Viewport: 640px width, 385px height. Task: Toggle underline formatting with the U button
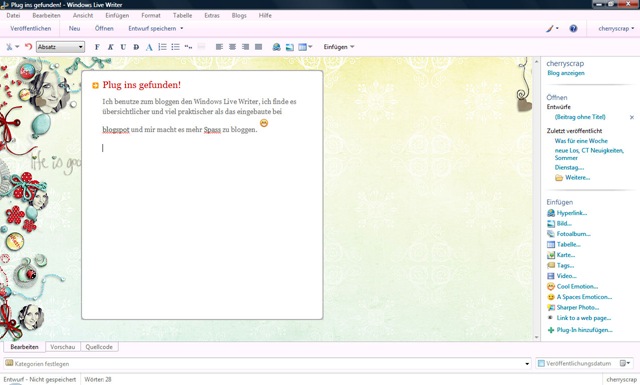pos(123,47)
